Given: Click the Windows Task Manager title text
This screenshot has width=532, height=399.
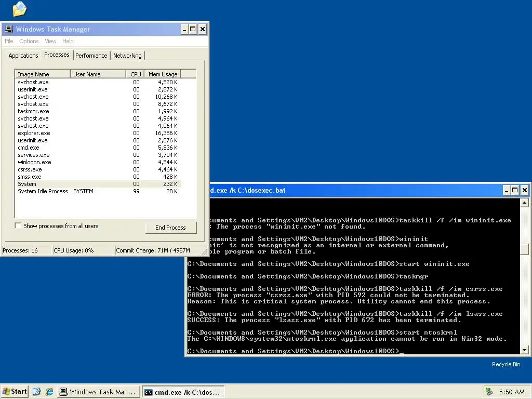Looking at the screenshot, I should (x=53, y=29).
